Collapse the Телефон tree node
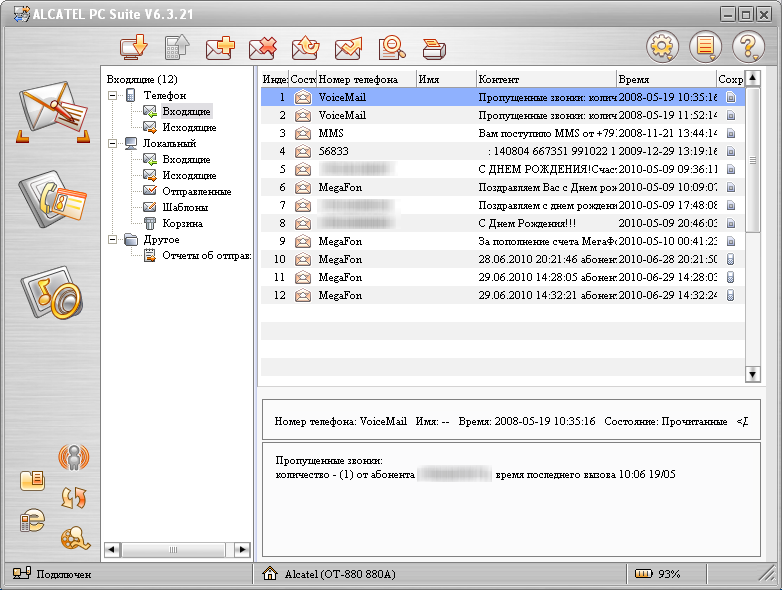The image size is (783, 590). click(x=113, y=95)
